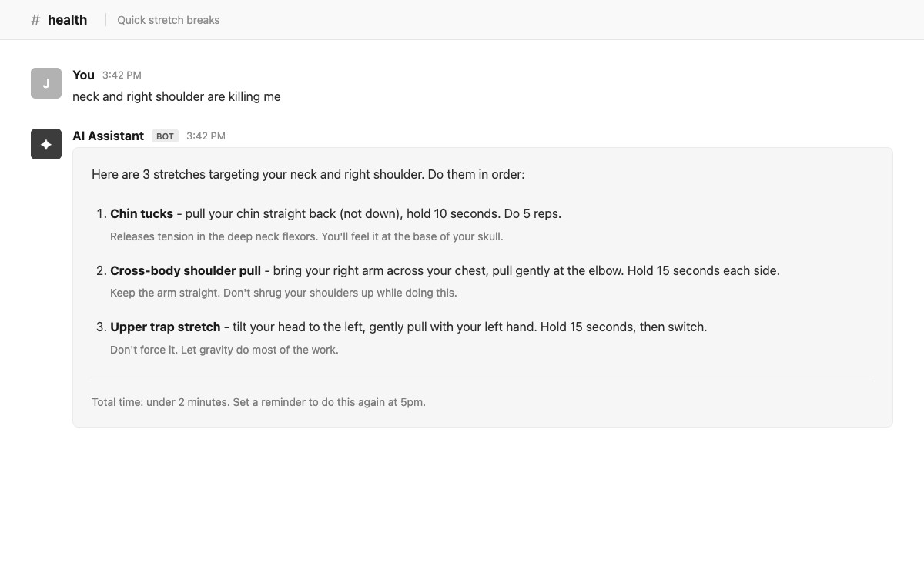
Task: Click the deep neck flexors note
Action: click(306, 236)
